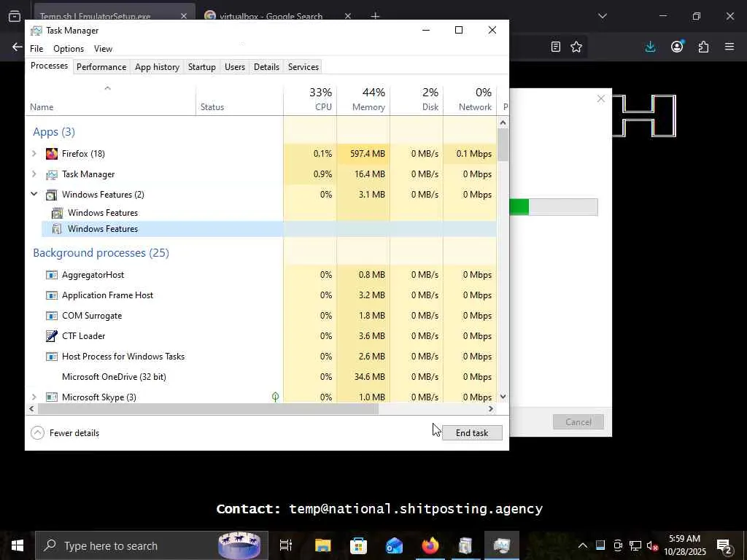Bookmark page with the star icon
This screenshot has width=747, height=560.
[576, 47]
